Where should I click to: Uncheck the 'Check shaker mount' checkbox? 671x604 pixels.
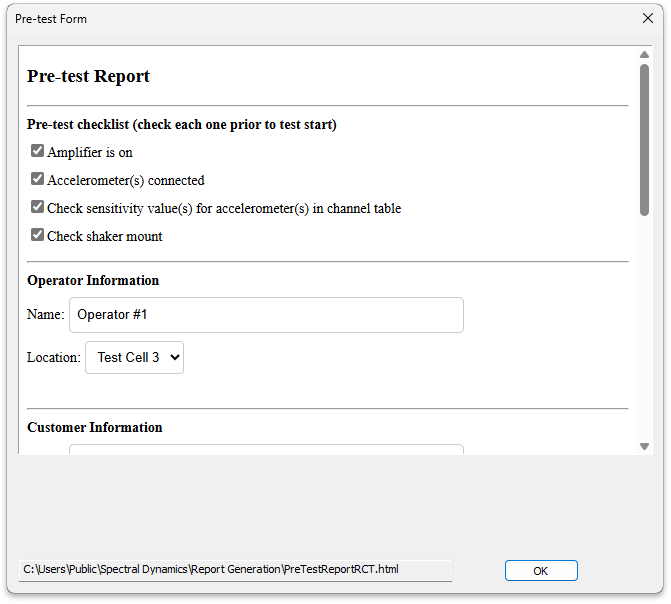[37, 236]
